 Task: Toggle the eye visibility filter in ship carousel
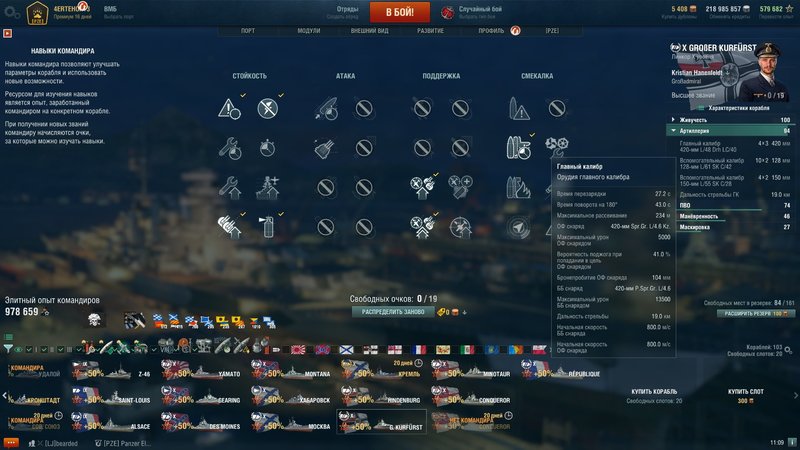(18, 349)
